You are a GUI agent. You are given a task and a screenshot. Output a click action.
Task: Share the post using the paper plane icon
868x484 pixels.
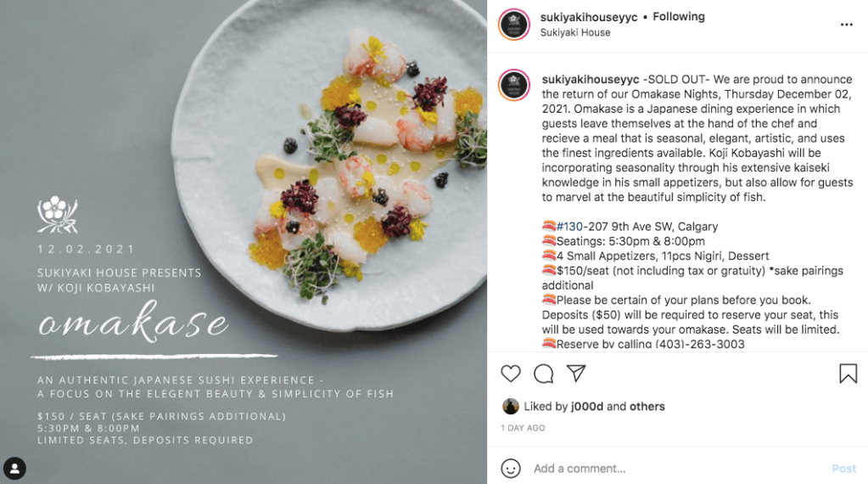[576, 374]
